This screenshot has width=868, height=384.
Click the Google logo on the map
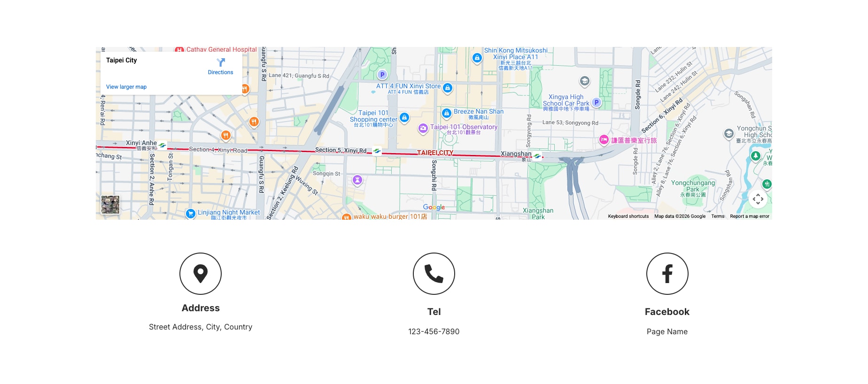[434, 207]
